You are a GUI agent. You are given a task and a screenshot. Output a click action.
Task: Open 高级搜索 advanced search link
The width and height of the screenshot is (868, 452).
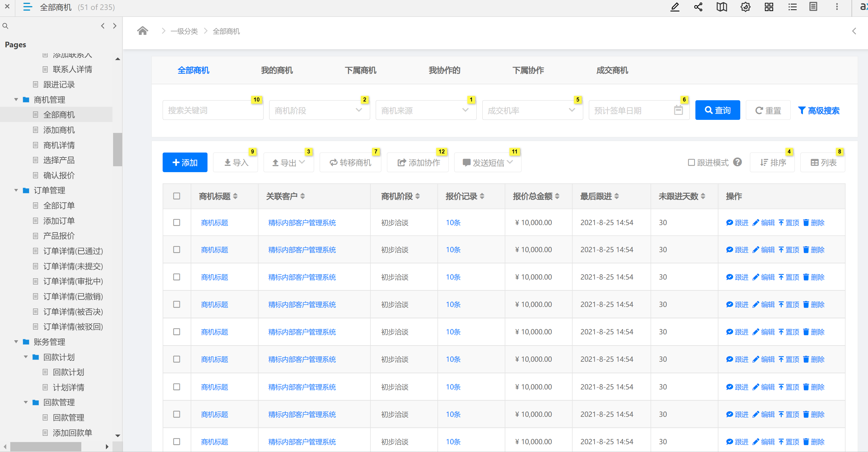click(x=818, y=110)
